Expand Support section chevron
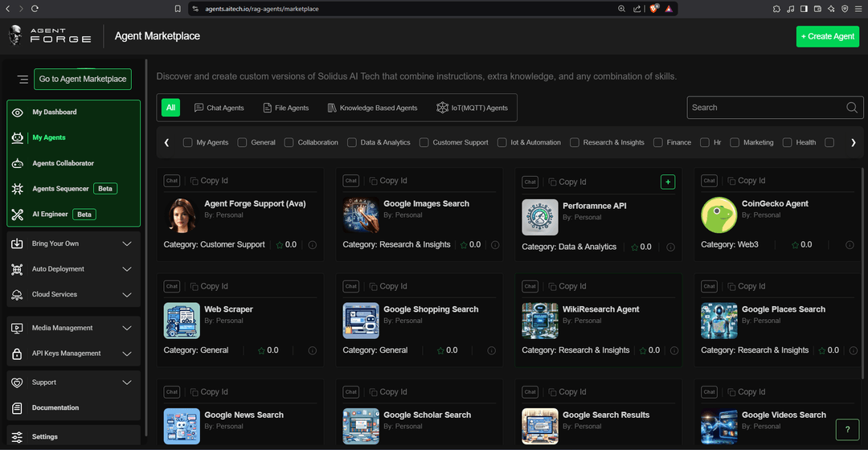The width and height of the screenshot is (868, 450). (127, 382)
